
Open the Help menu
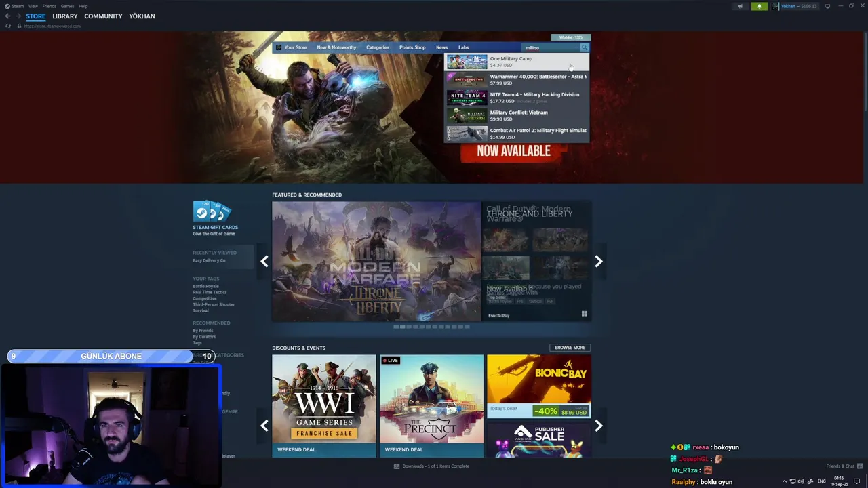coord(83,6)
